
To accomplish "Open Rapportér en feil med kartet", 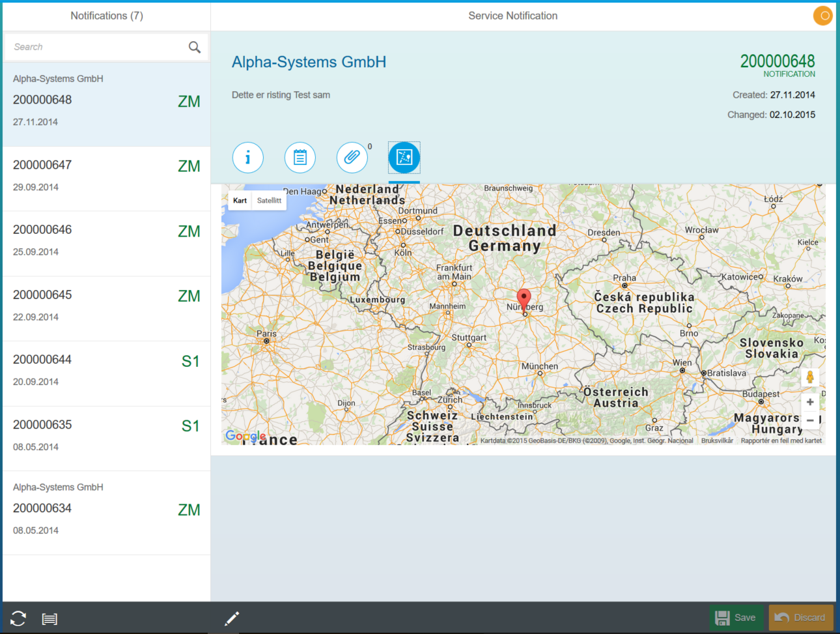I will pos(782,440).
